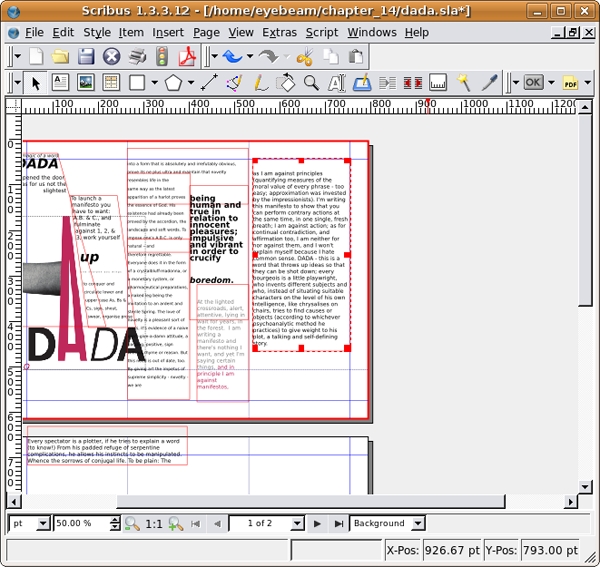Choose the Insert Table tool
This screenshot has height=567, width=600.
coord(111,82)
